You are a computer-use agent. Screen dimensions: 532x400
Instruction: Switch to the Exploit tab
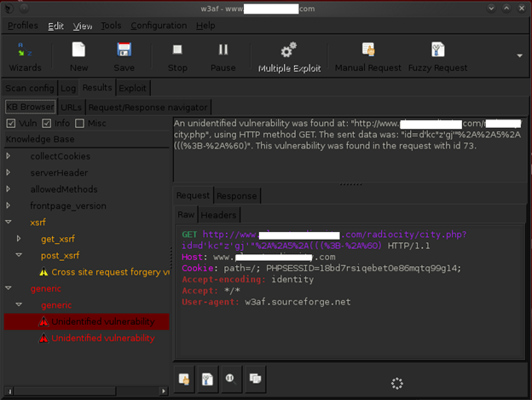point(132,88)
